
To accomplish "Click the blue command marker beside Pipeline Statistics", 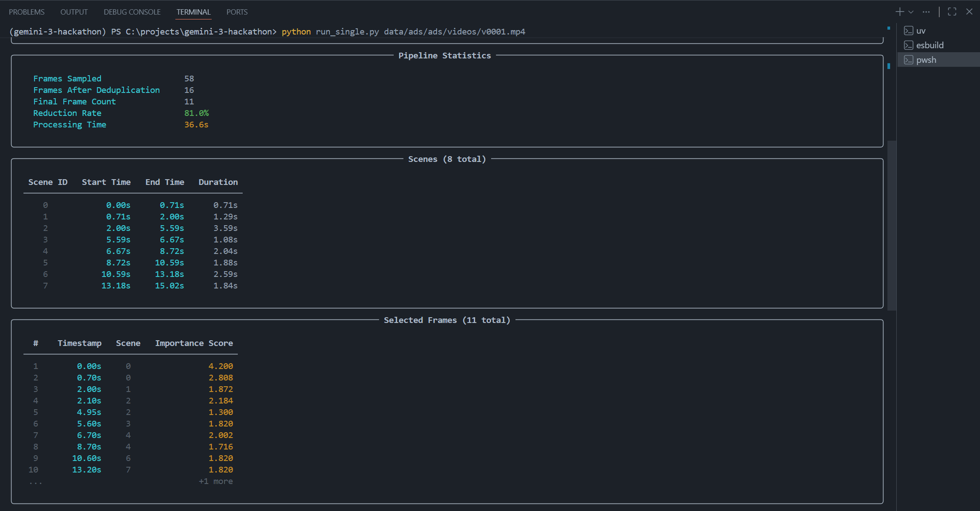I will [889, 66].
